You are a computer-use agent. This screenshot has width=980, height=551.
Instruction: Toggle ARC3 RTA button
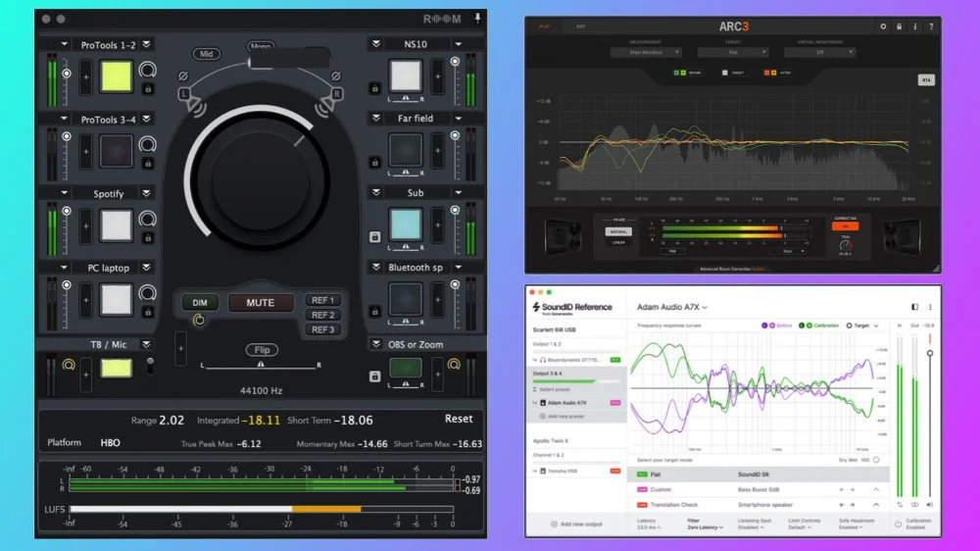(926, 80)
